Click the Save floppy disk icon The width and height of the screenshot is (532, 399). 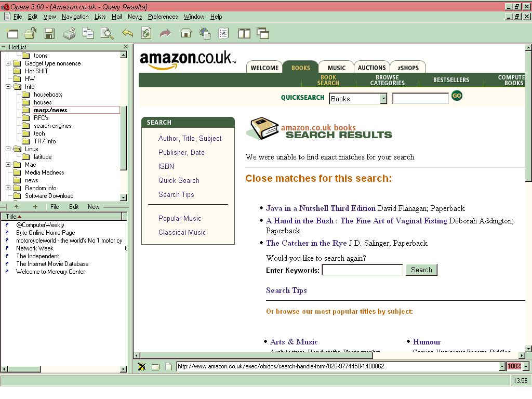(49, 33)
